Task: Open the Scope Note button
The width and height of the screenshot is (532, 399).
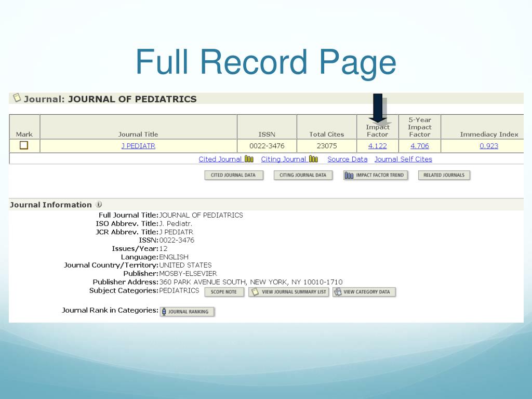Action: [224, 292]
